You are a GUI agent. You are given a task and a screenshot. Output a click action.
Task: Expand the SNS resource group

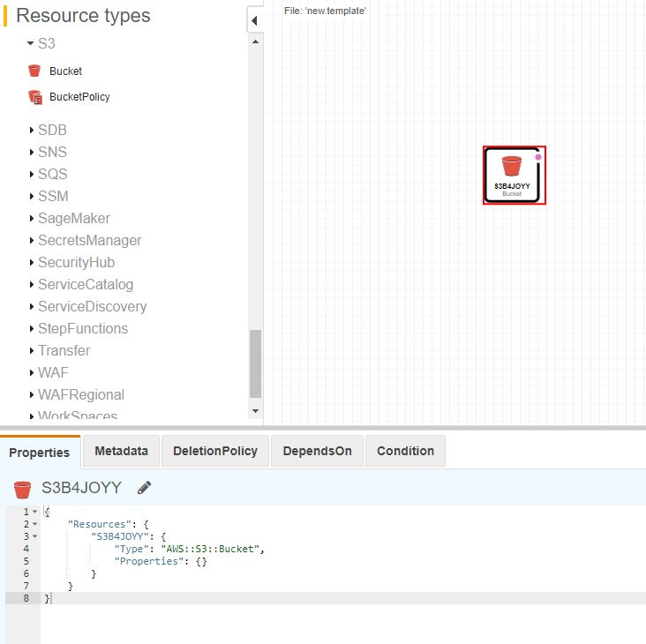click(x=31, y=153)
